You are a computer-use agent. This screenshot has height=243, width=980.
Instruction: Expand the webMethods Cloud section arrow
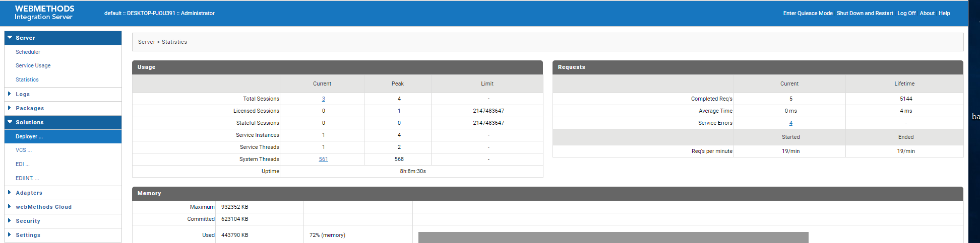coord(9,206)
